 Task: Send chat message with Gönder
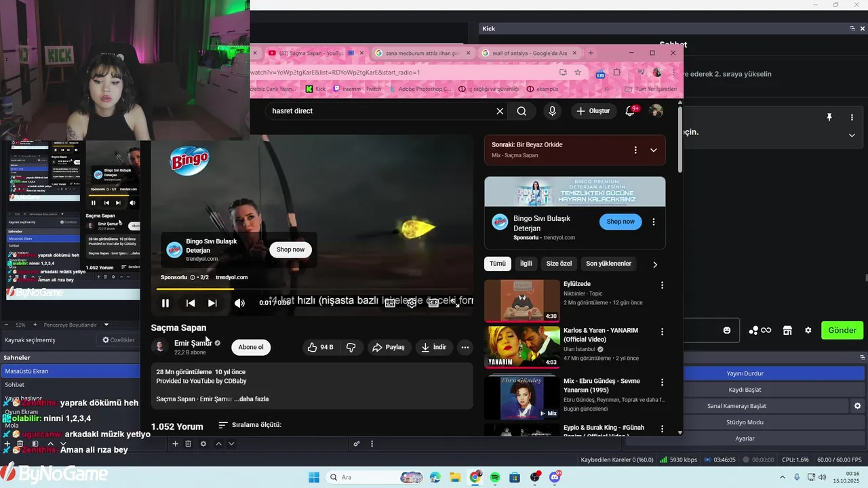(842, 330)
